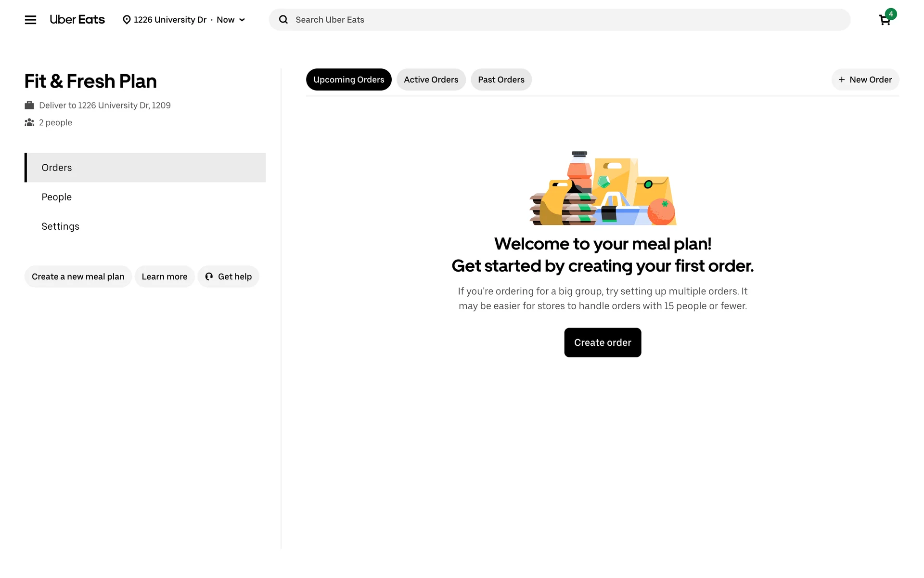Open the shopping cart with 4 items

(x=885, y=20)
